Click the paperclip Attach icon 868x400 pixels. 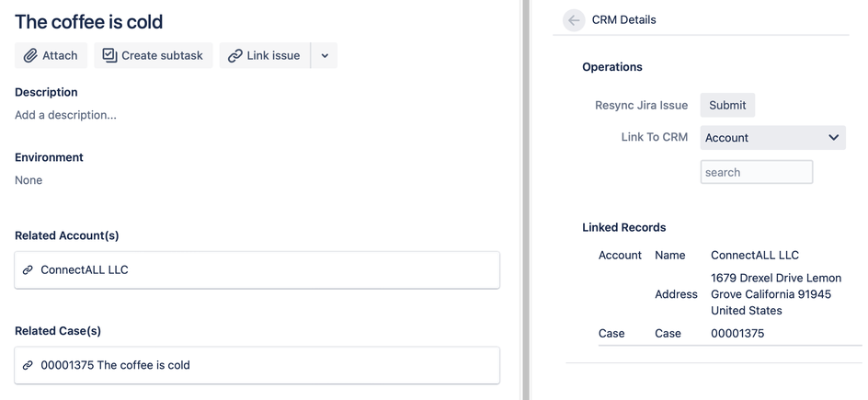[30, 55]
